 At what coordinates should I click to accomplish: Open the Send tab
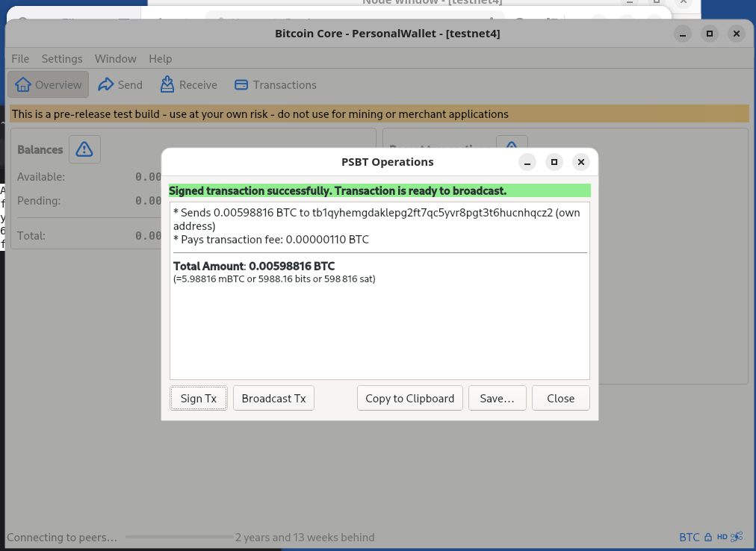pos(120,85)
